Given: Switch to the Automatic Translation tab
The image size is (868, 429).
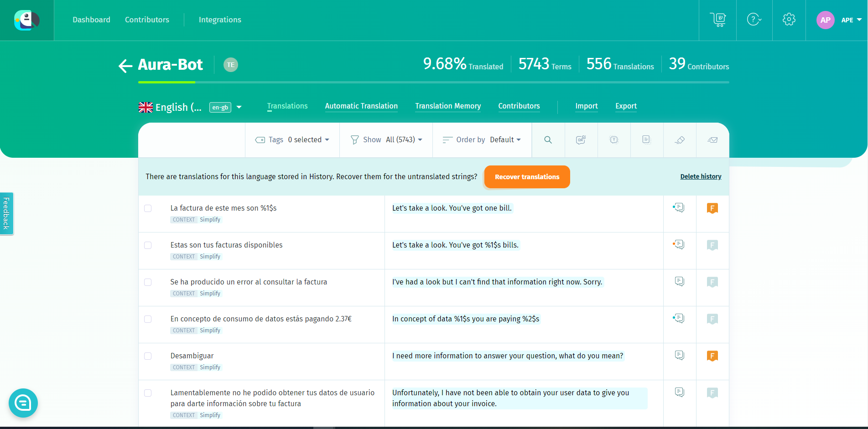Looking at the screenshot, I should click(361, 106).
